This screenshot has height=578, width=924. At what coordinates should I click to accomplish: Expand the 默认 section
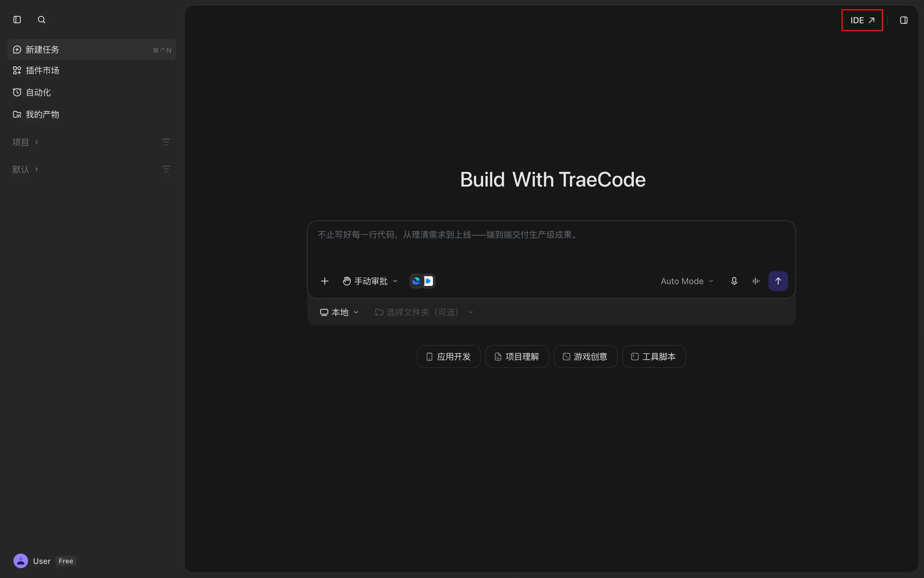25,169
